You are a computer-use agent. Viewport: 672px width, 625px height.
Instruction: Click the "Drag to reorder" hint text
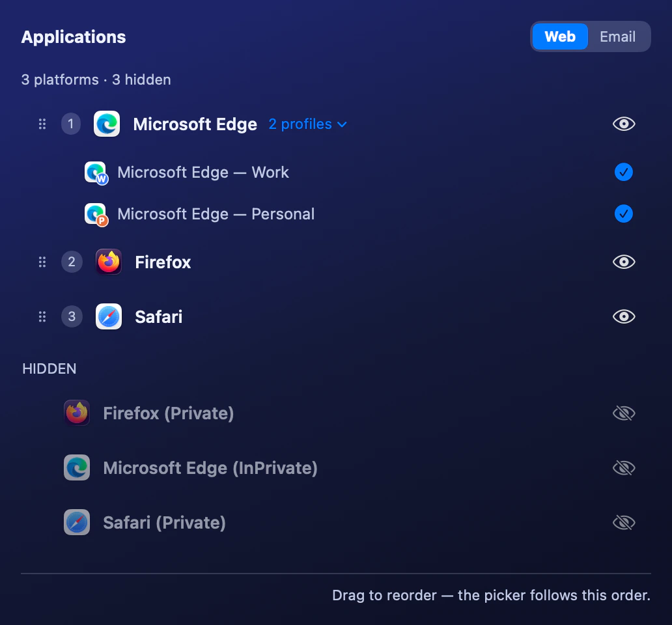click(x=491, y=596)
